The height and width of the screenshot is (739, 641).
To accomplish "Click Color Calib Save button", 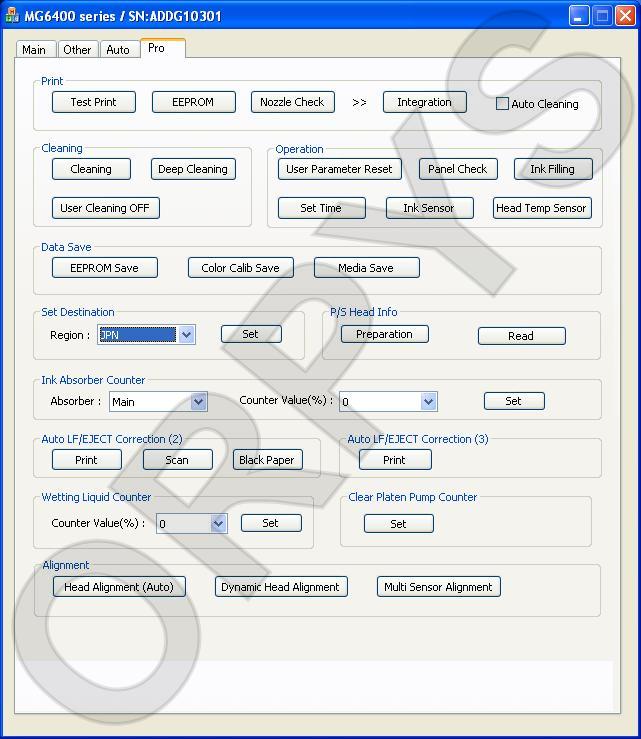I will 241,268.
